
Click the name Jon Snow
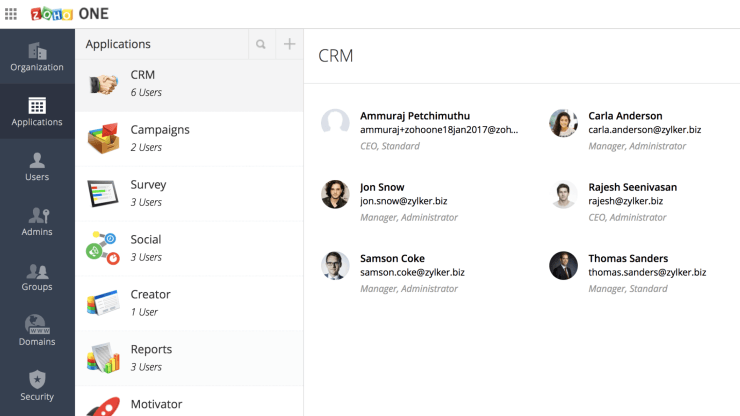(382, 187)
